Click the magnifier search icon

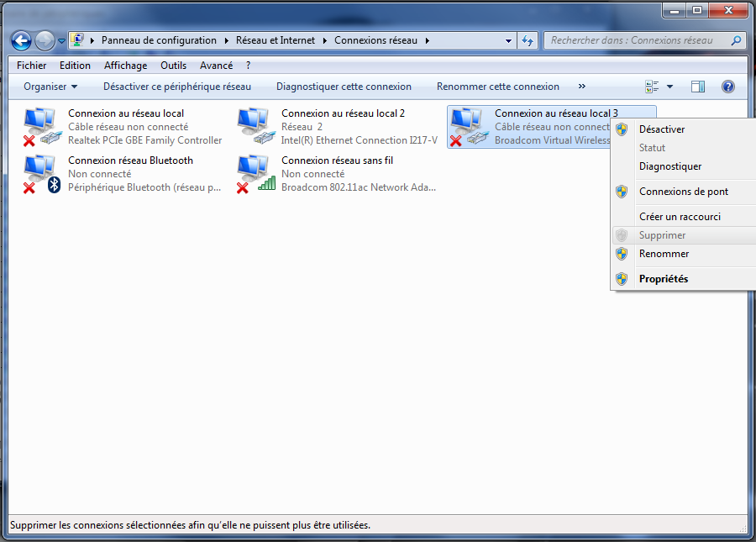736,40
